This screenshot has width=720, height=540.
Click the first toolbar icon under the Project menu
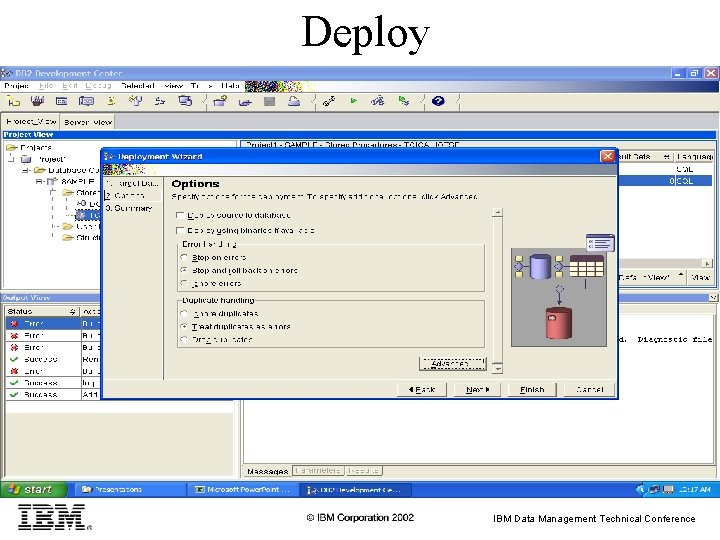pyautogui.click(x=13, y=101)
